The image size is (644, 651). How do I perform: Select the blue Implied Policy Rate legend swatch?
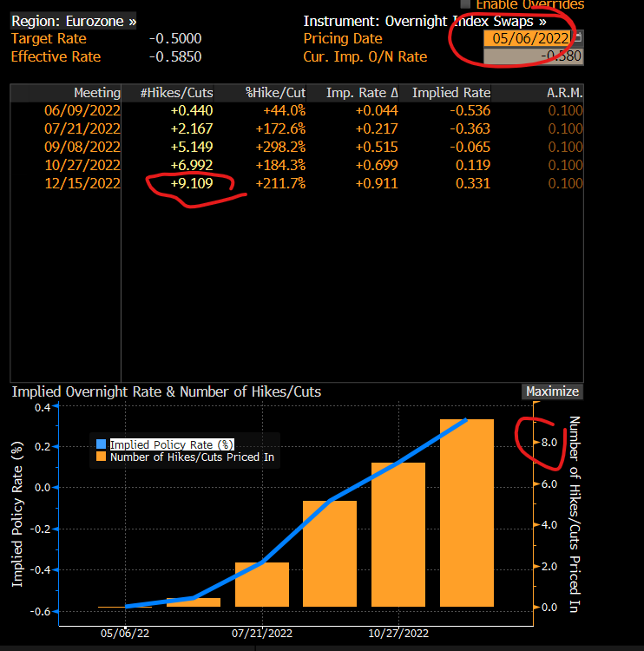pos(101,444)
